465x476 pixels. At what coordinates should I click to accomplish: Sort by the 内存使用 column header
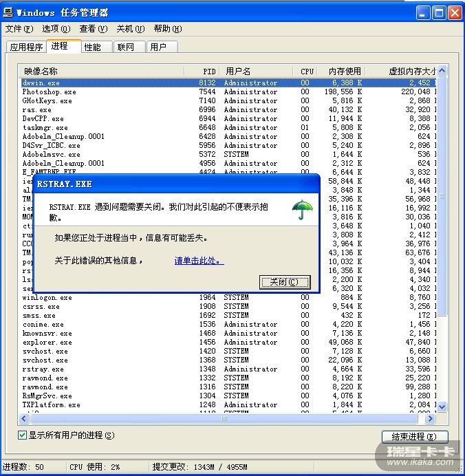[x=341, y=72]
